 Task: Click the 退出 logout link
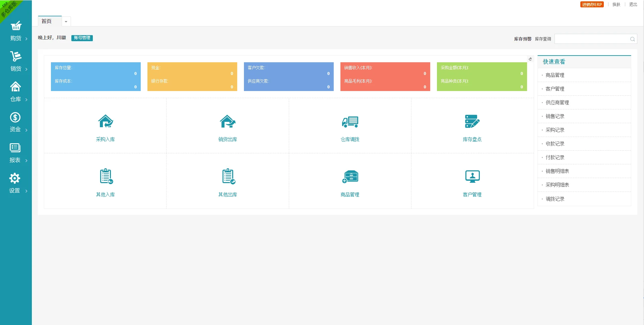coord(633,5)
